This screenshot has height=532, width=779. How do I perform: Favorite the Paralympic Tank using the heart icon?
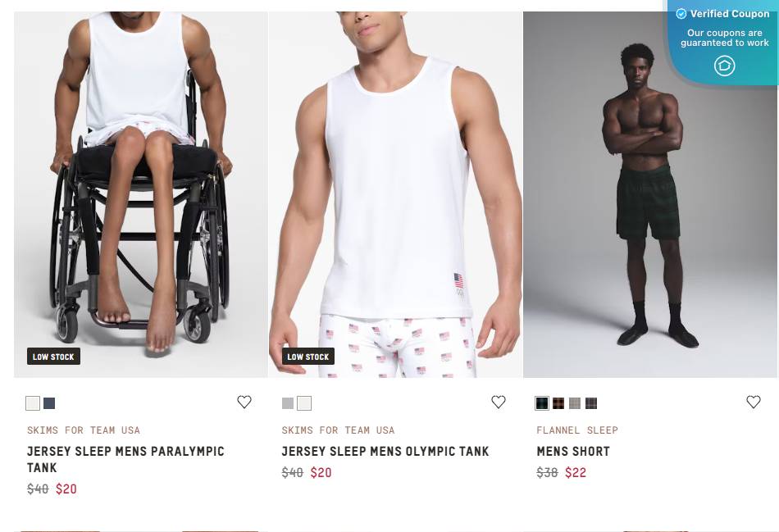coord(244,402)
